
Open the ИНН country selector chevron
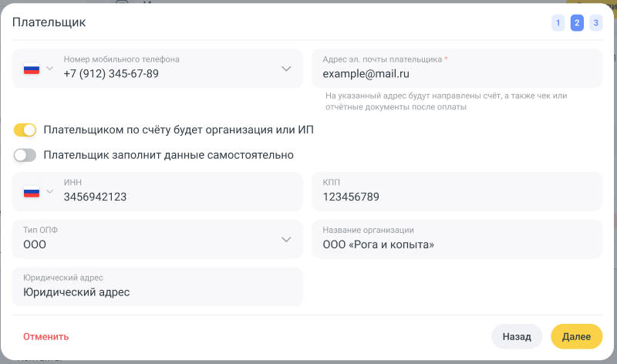tap(50, 191)
